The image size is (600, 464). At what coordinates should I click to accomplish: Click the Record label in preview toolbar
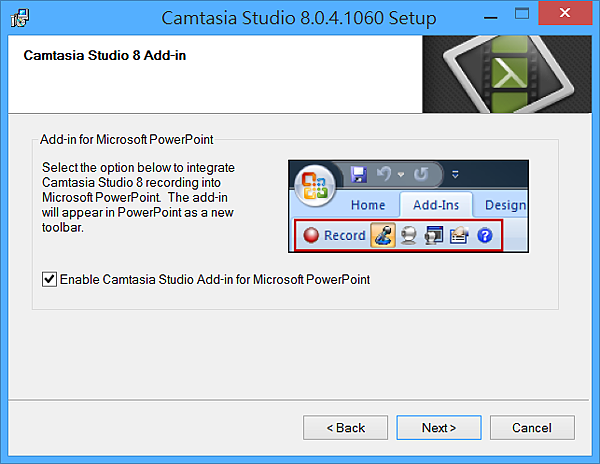pyautogui.click(x=345, y=235)
